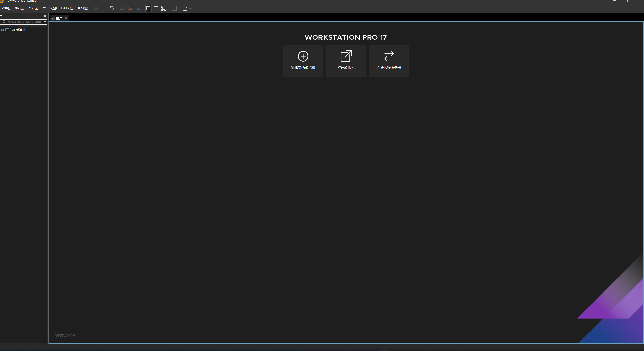Open the 文件(F) menu
The width and height of the screenshot is (644, 351).
coord(6,8)
